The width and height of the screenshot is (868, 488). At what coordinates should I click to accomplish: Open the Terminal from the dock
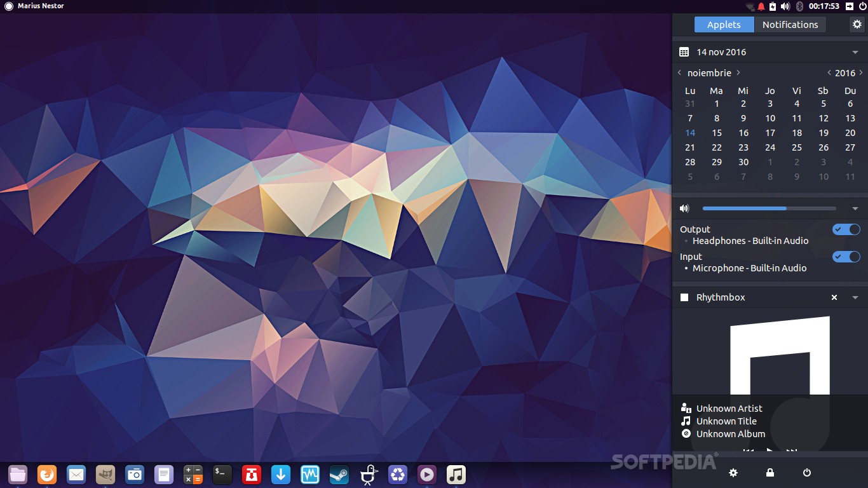pos(222,474)
